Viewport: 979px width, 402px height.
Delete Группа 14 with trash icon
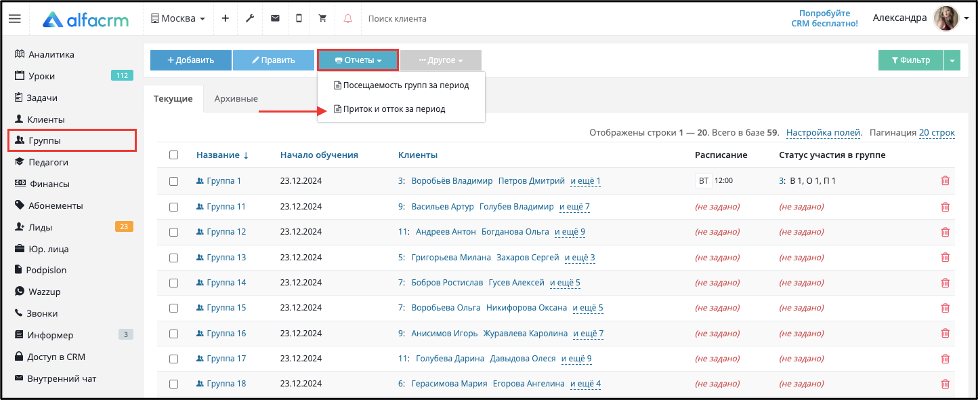pos(945,282)
